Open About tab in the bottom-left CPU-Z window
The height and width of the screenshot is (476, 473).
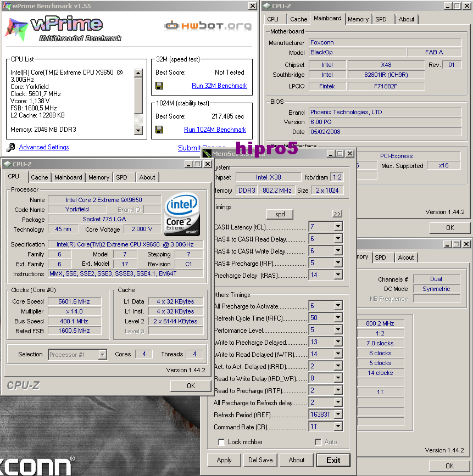pos(147,177)
